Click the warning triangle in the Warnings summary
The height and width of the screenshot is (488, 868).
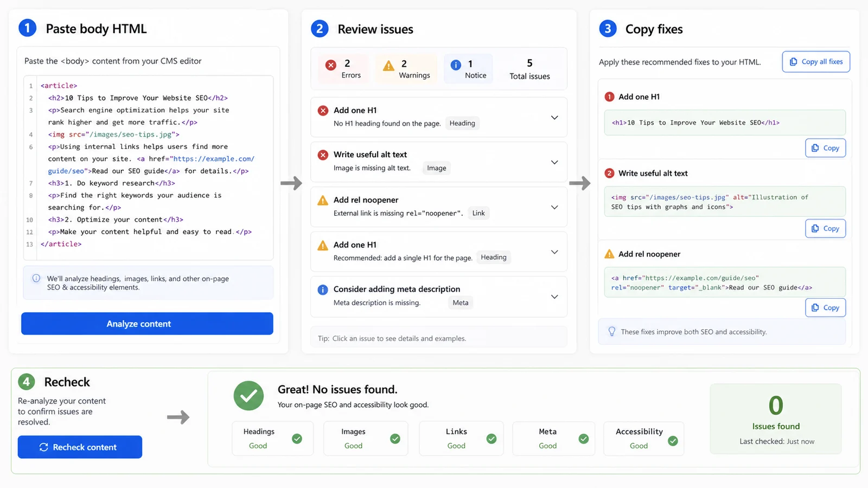tap(388, 66)
